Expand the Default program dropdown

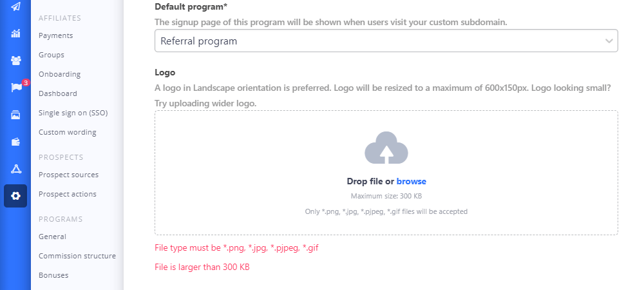(386, 41)
